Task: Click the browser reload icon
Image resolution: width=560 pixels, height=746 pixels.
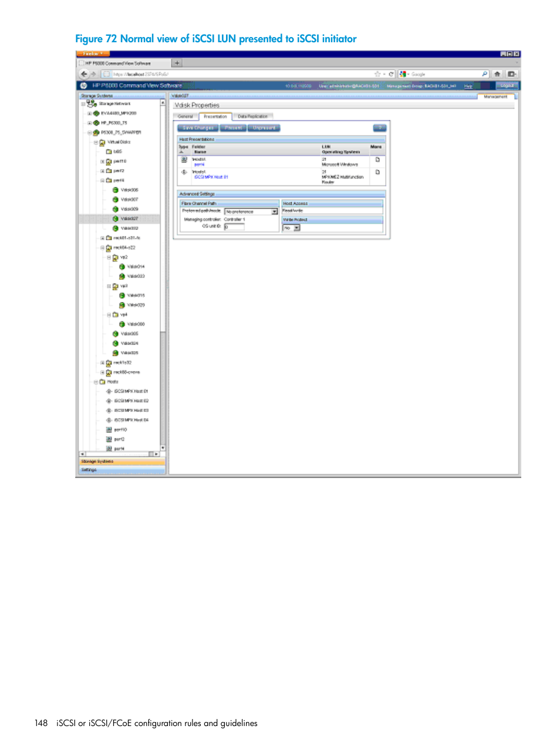Action: [x=391, y=74]
